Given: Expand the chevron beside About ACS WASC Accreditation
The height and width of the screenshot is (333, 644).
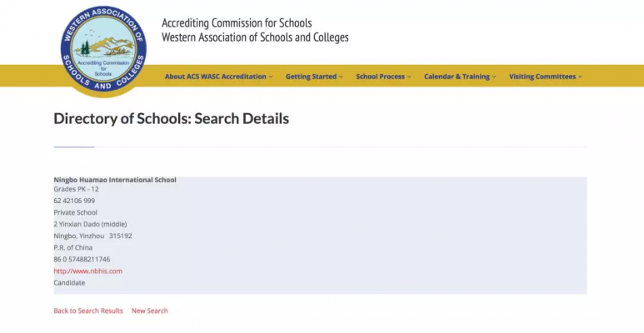Looking at the screenshot, I should (271, 77).
